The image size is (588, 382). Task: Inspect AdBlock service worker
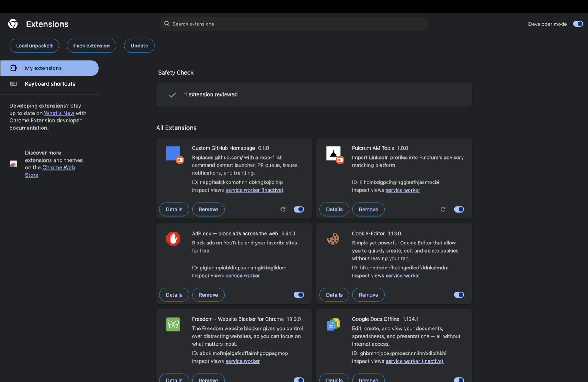point(243,275)
